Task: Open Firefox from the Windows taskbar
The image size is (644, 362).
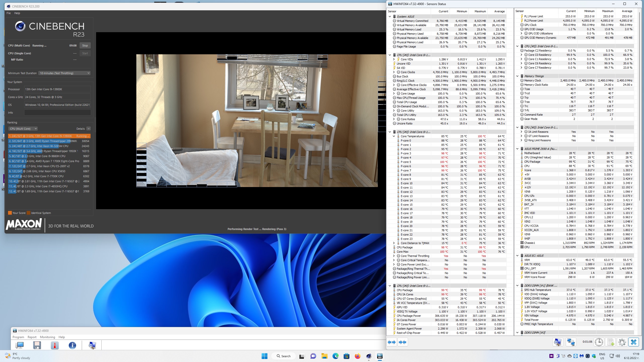Action: pos(357,356)
